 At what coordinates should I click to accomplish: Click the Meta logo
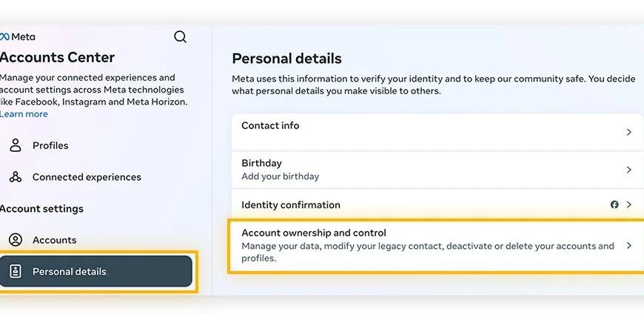(17, 37)
